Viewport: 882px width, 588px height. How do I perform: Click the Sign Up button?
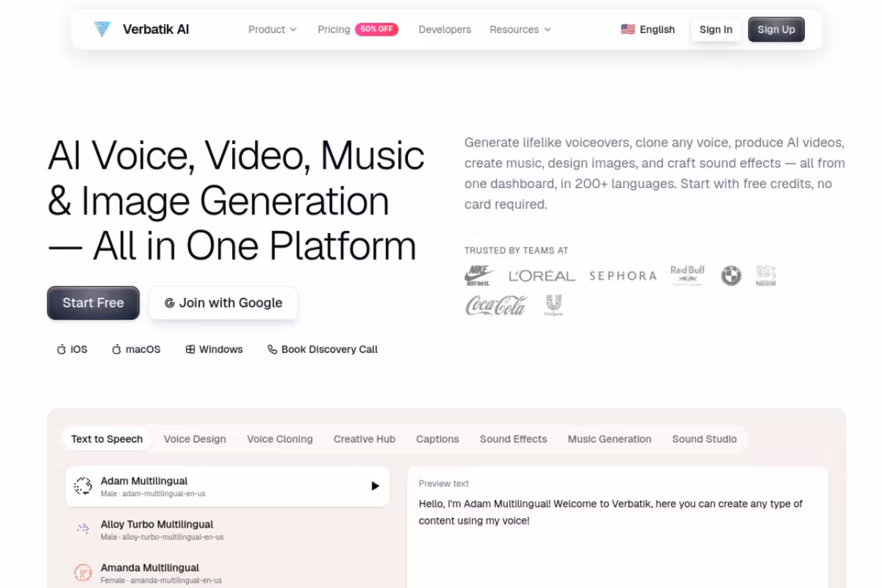[776, 29]
